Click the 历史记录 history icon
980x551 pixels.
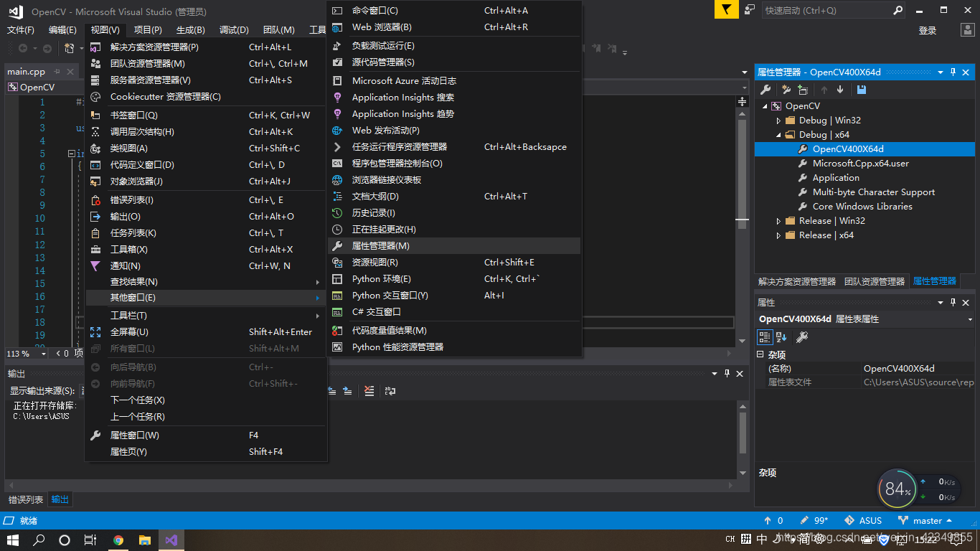tap(337, 212)
